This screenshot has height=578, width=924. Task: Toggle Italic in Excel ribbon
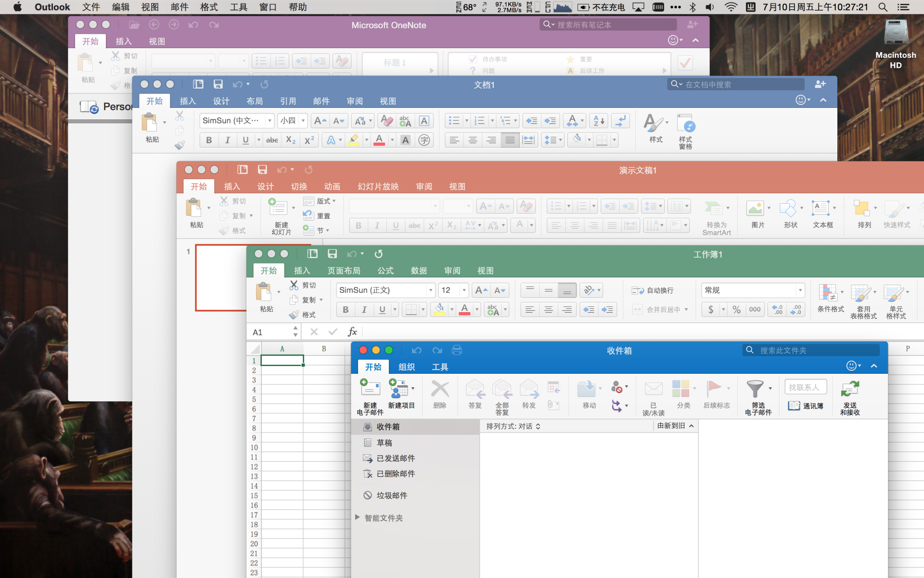(x=364, y=310)
